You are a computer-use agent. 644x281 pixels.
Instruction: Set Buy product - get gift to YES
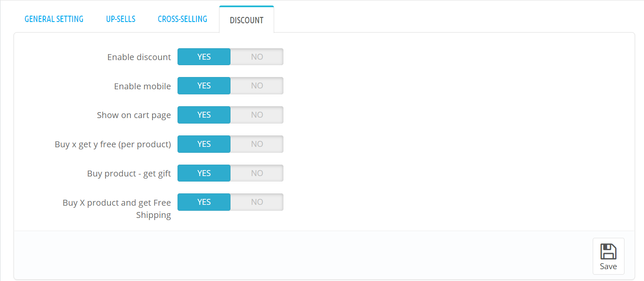click(204, 173)
